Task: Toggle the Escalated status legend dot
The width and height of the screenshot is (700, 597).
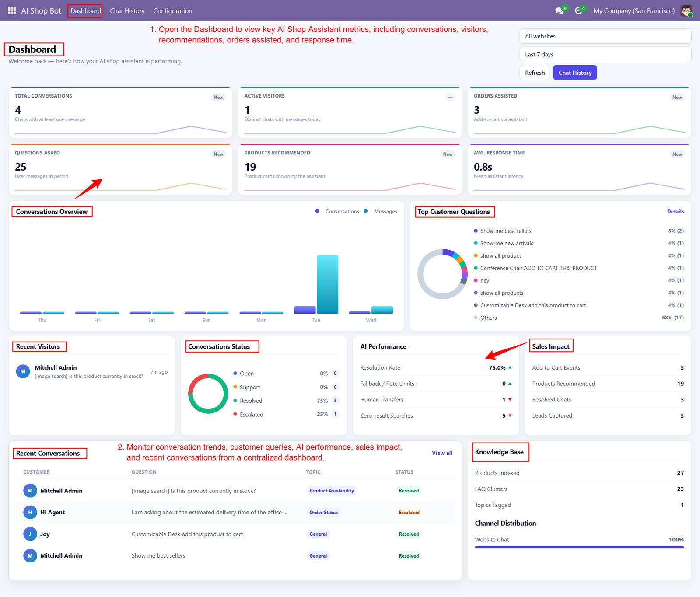Action: (235, 414)
